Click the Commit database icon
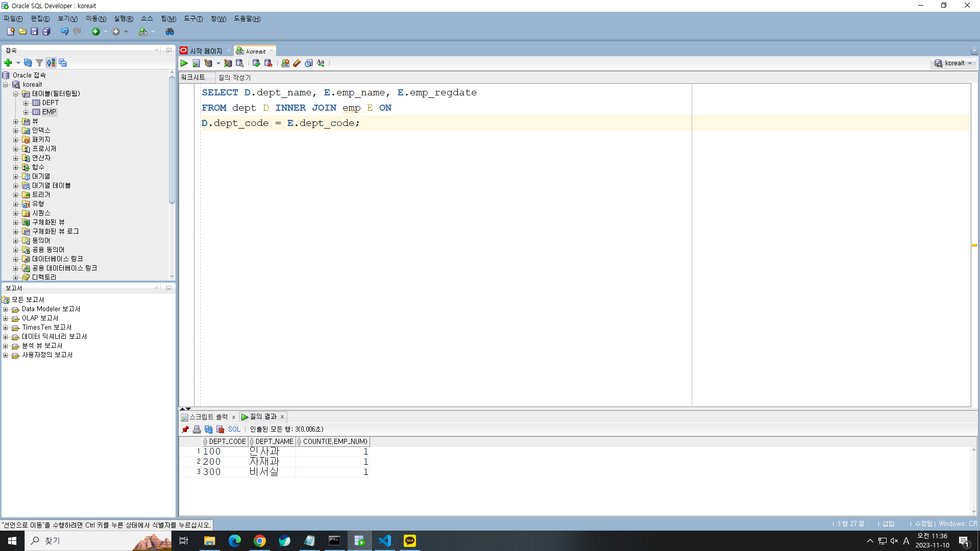The image size is (980, 551). (256, 63)
